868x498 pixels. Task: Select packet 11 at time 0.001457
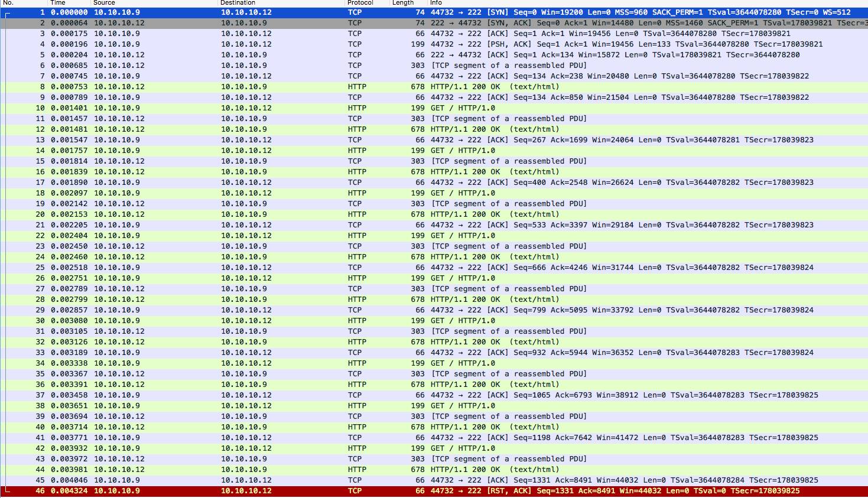pyautogui.click(x=434, y=119)
